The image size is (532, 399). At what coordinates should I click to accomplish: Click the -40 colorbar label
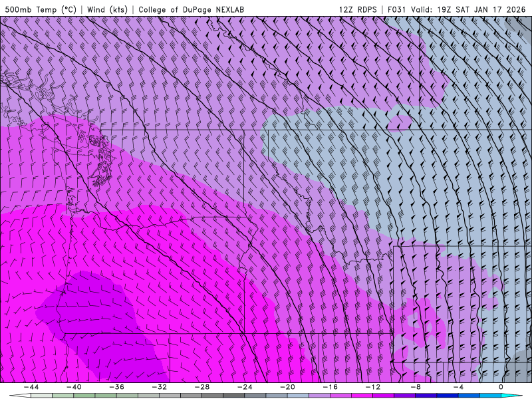[x=74, y=387]
